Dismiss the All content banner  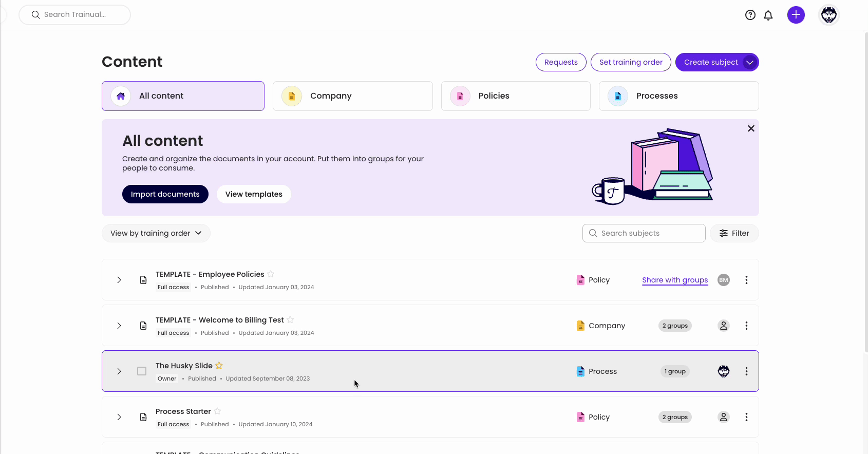751,128
